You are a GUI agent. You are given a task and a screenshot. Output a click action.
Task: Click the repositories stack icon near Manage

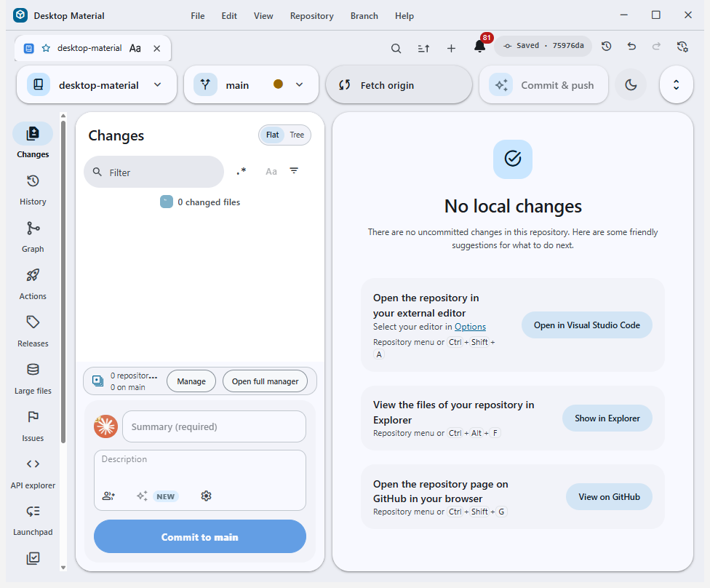point(97,381)
